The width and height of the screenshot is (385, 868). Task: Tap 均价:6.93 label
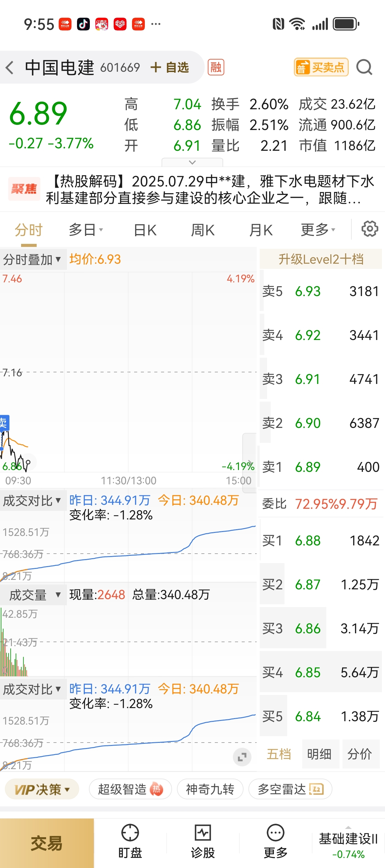coord(95,259)
